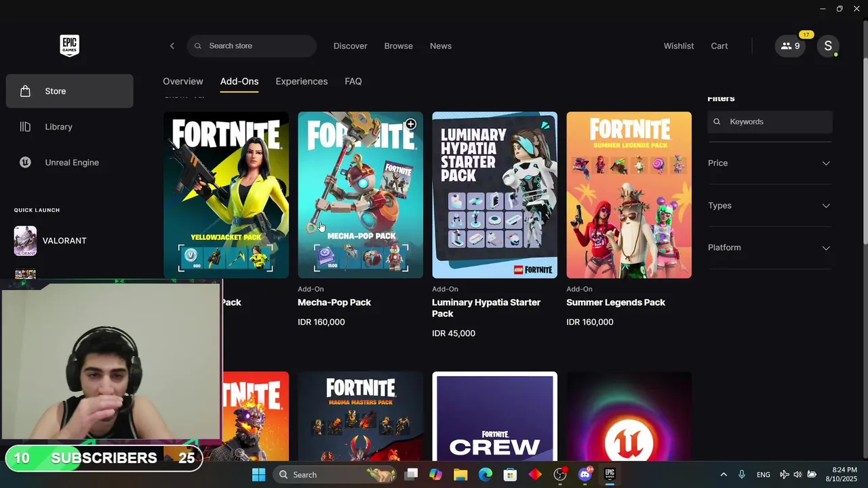Open the FAQ tab
This screenshot has height=488, width=868.
click(x=353, y=81)
